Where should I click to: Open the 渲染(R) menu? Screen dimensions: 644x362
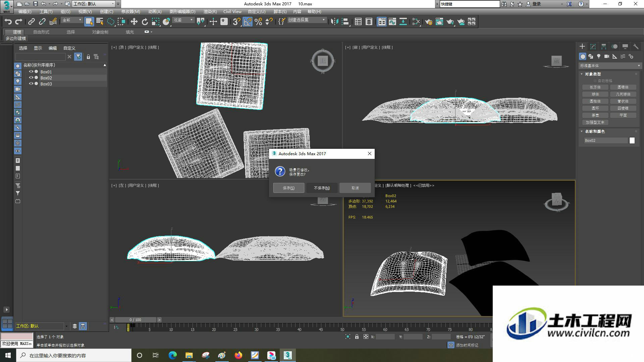click(x=210, y=12)
